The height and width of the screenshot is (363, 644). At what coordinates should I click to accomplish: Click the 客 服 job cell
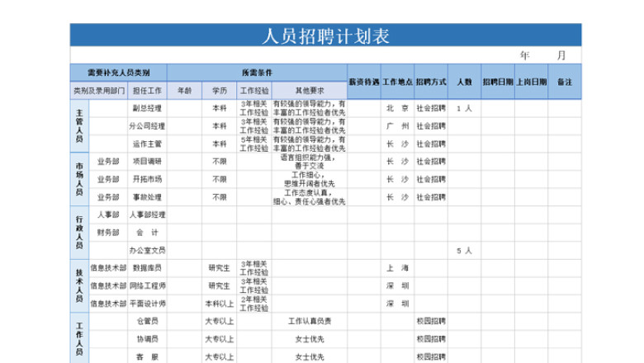147,357
